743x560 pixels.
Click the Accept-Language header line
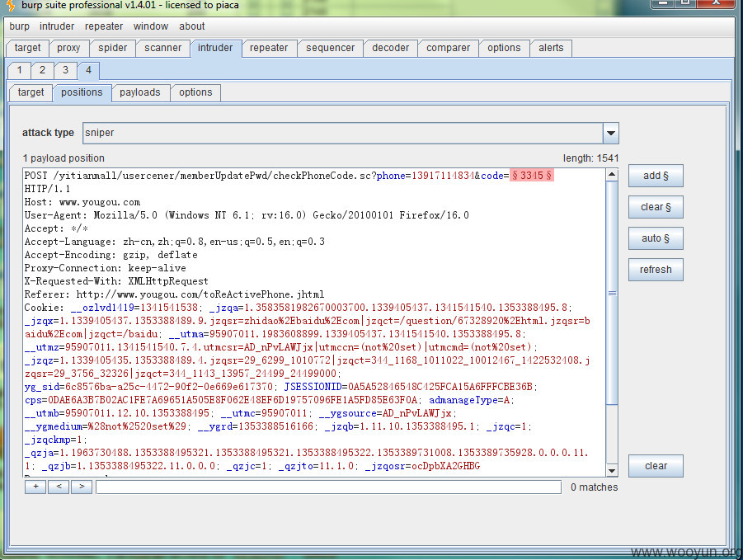coord(174,242)
